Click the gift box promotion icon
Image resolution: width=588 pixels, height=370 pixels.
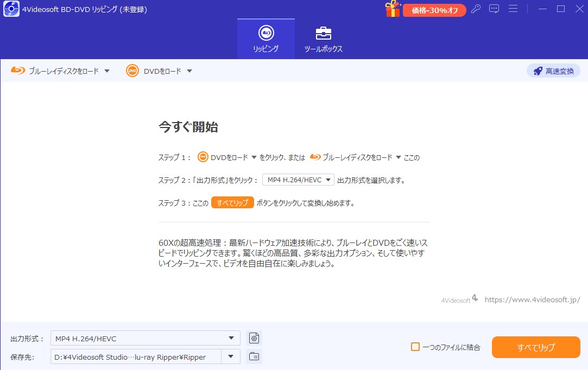pyautogui.click(x=393, y=9)
